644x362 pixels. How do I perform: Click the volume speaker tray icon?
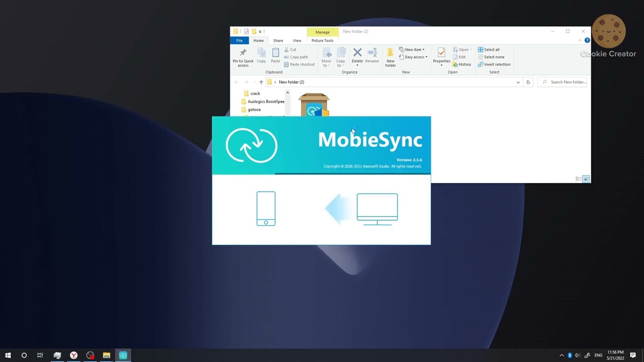(577, 355)
